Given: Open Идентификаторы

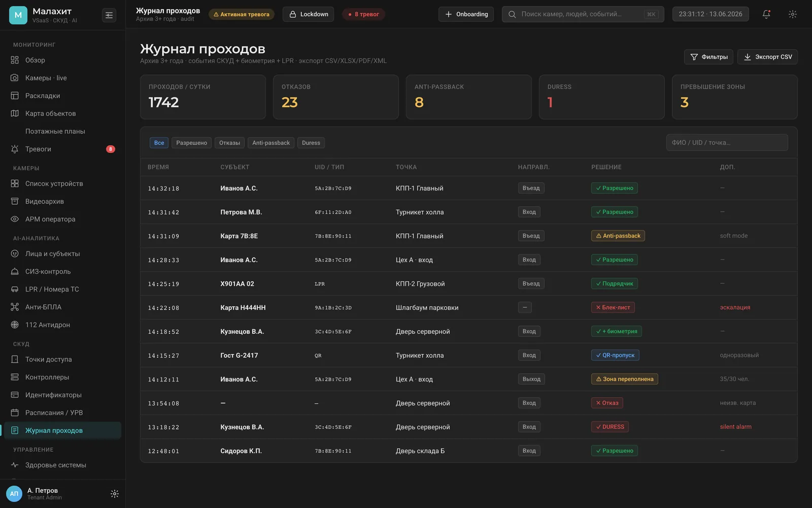Looking at the screenshot, I should 62,395.
